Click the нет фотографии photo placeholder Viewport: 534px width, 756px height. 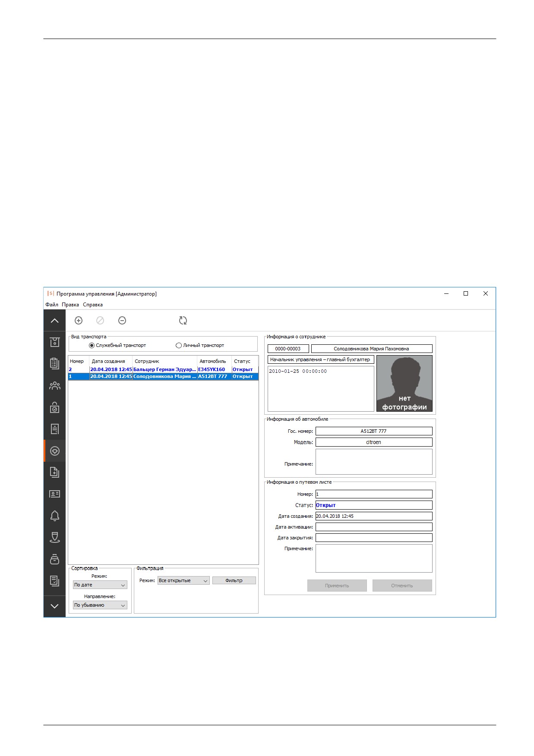point(404,384)
